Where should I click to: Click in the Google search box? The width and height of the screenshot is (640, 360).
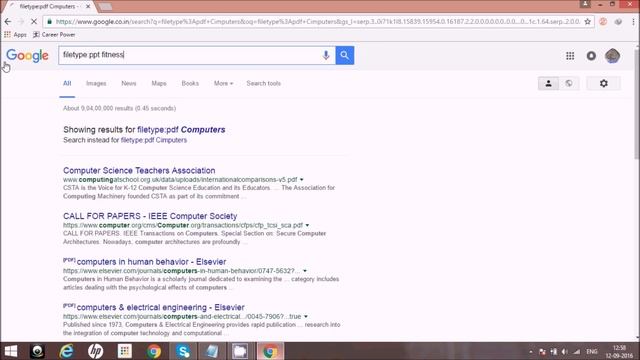[191, 55]
